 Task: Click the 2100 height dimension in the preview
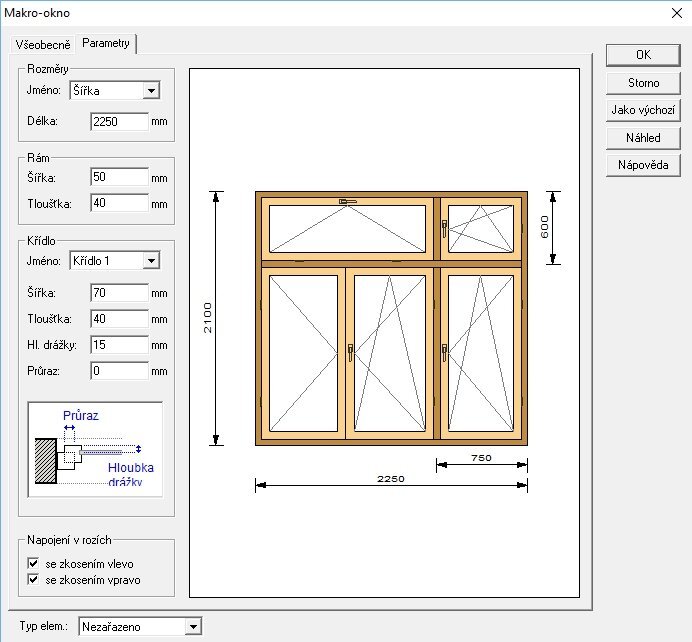209,318
